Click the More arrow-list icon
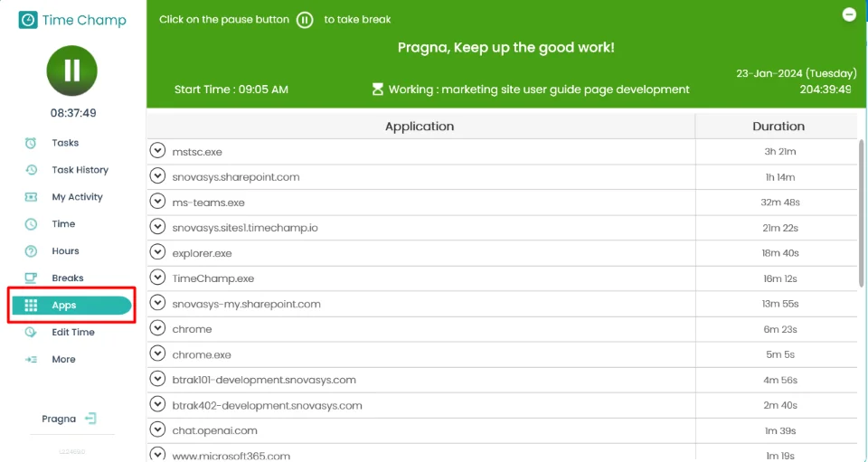868x462 pixels. pyautogui.click(x=31, y=359)
